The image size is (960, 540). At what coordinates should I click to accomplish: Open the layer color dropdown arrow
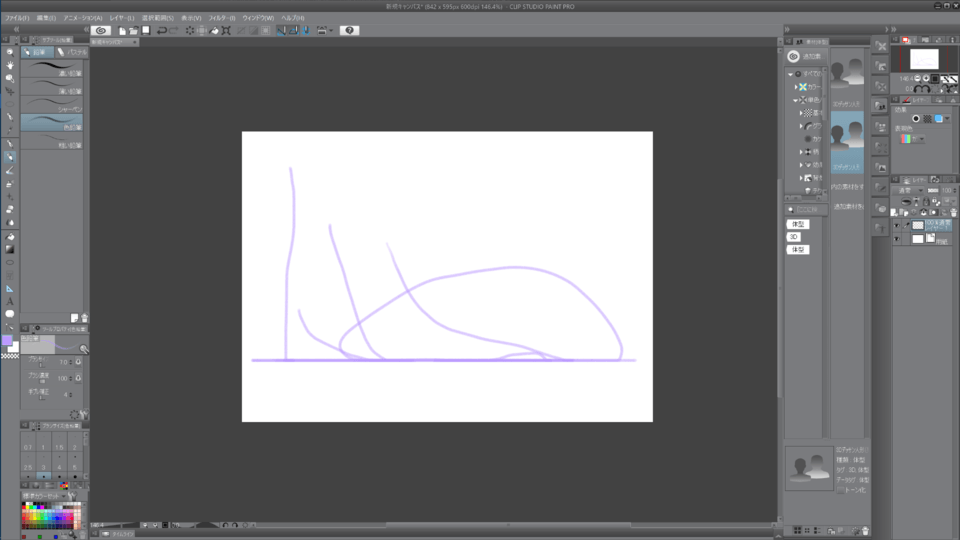pyautogui.click(x=947, y=119)
